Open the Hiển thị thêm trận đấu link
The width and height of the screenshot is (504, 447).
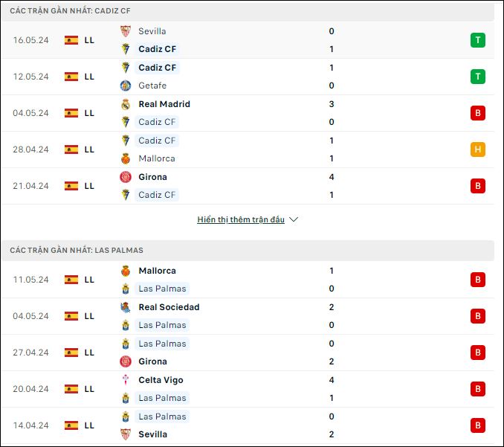point(241,219)
